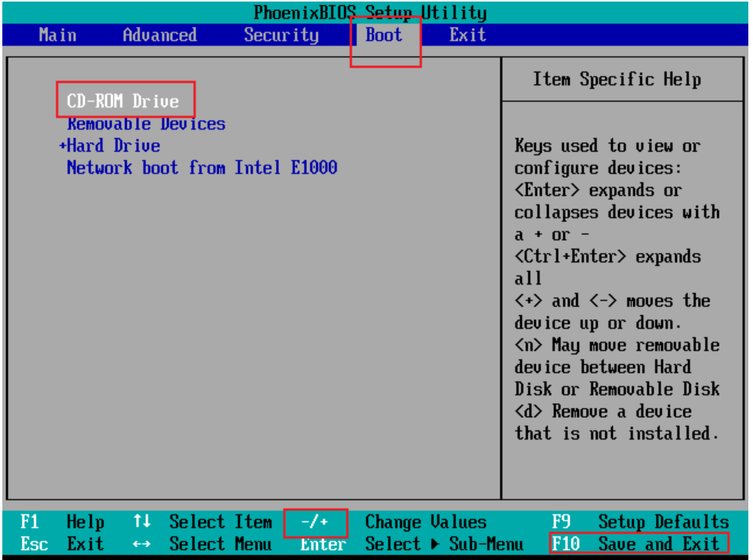Click the Setup Defaults label
This screenshot has width=753, height=560.
click(x=664, y=522)
